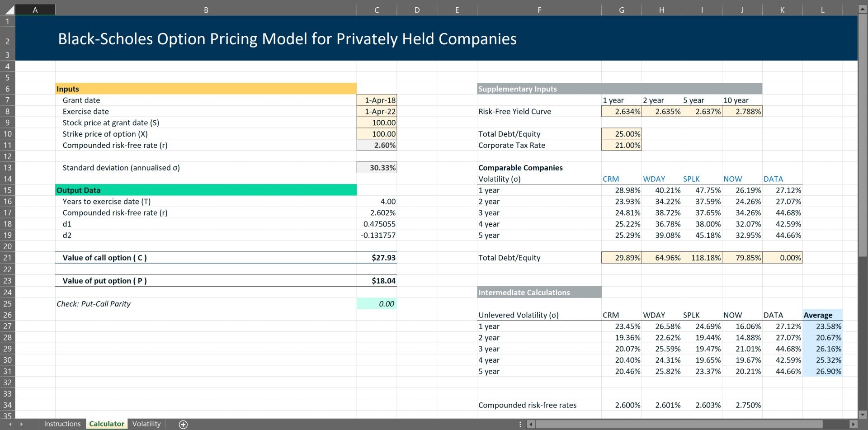Click horizontal scrollbar right arrow
Screen dimensions: 868x430
(x=853, y=424)
